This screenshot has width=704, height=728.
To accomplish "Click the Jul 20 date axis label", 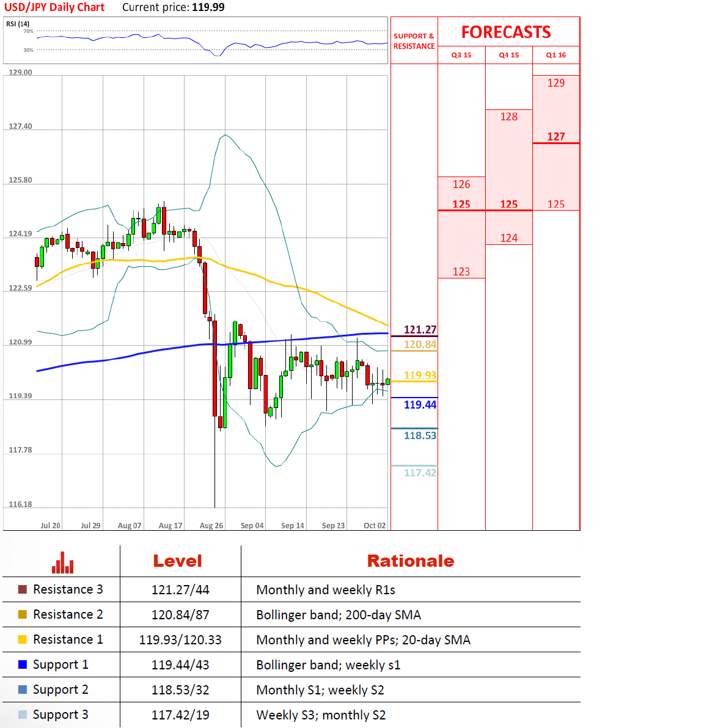I will click(50, 526).
